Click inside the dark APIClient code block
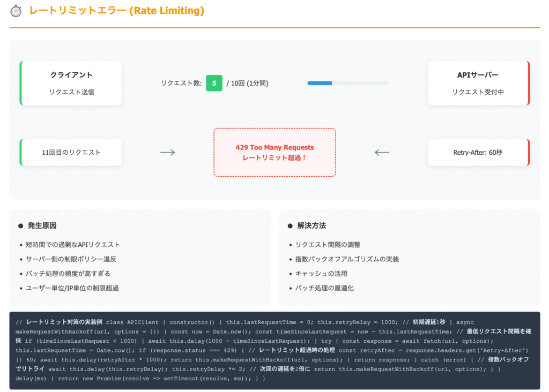 tap(274, 350)
